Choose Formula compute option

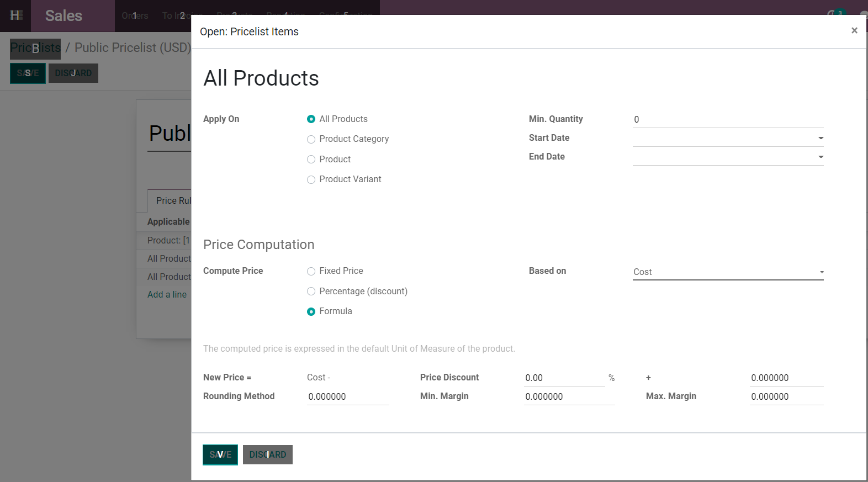tap(311, 311)
